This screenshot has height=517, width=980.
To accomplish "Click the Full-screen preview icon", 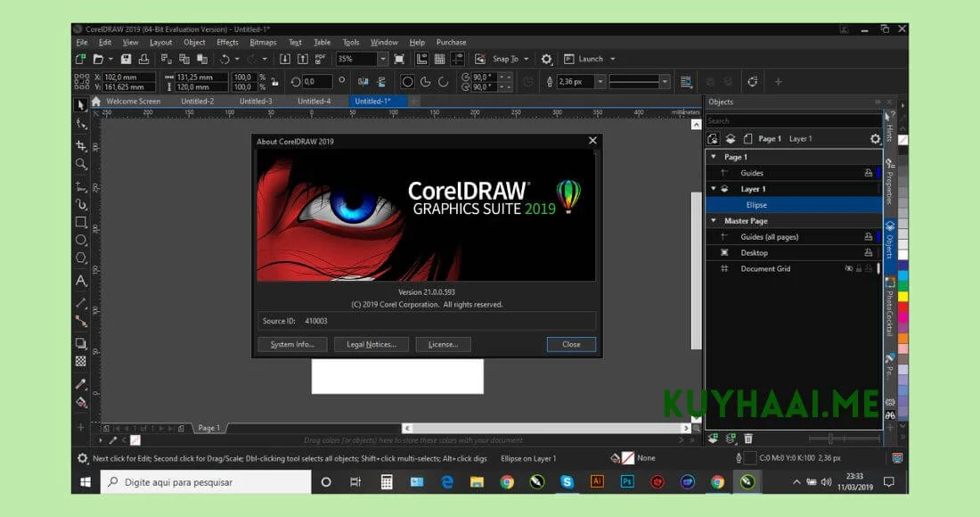I will point(399,59).
